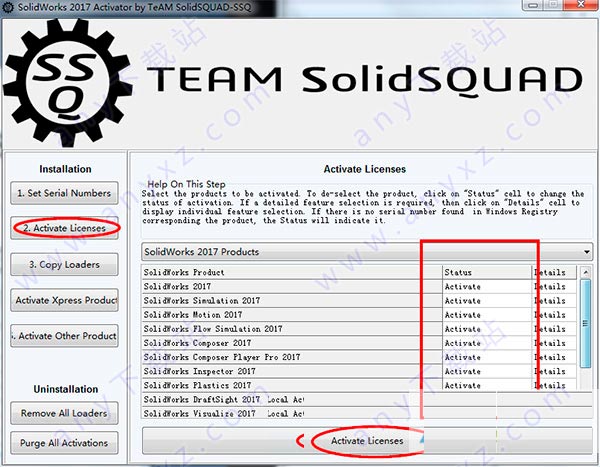This screenshot has height=467, width=600.
Task: Toggle the Status of SolidWorks Simulation 2017
Action: click(487, 301)
